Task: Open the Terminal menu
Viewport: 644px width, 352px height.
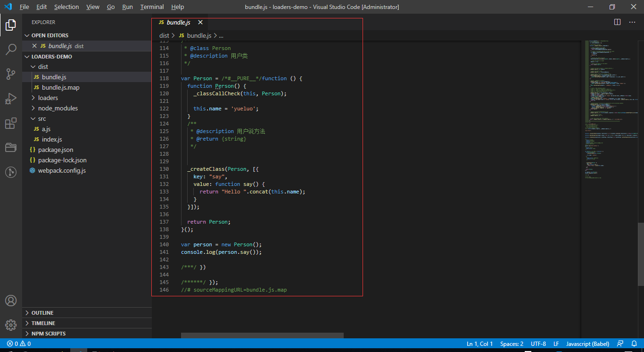Action: click(x=152, y=7)
